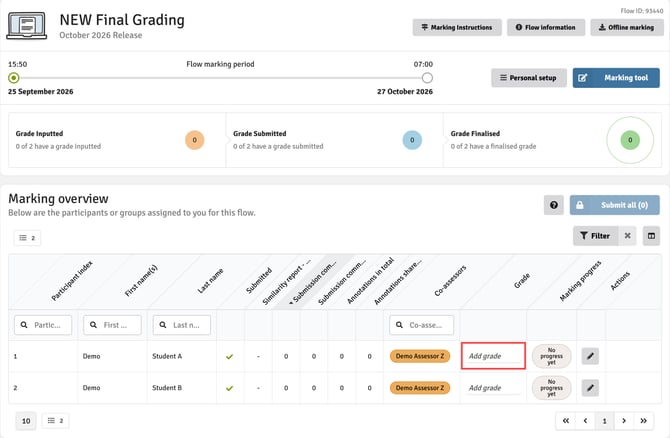Clear the filter with the X icon
670x438 pixels.
(627, 236)
